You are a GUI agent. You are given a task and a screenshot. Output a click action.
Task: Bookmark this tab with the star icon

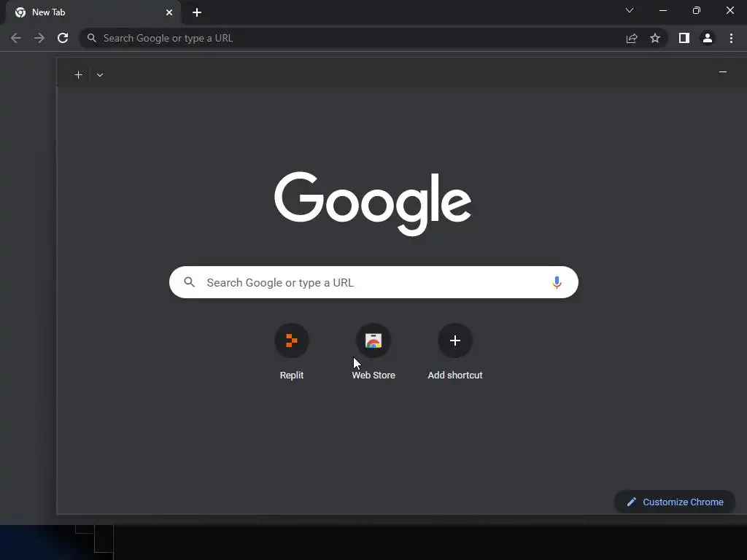(655, 38)
